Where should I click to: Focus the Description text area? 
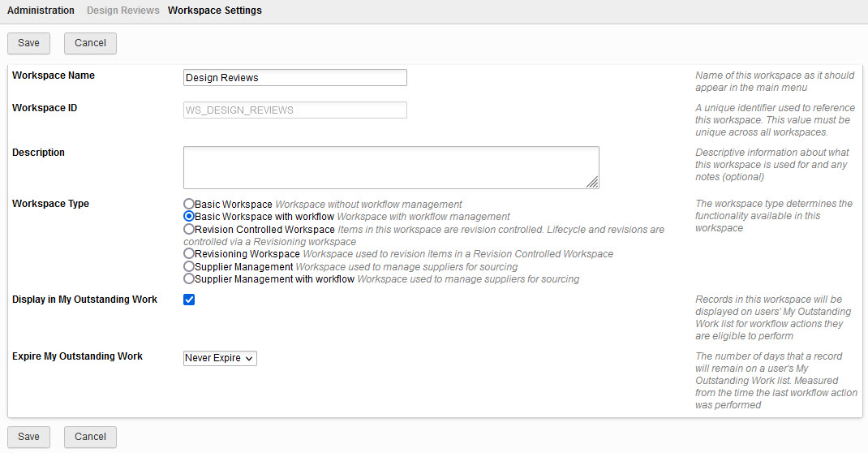[x=390, y=167]
